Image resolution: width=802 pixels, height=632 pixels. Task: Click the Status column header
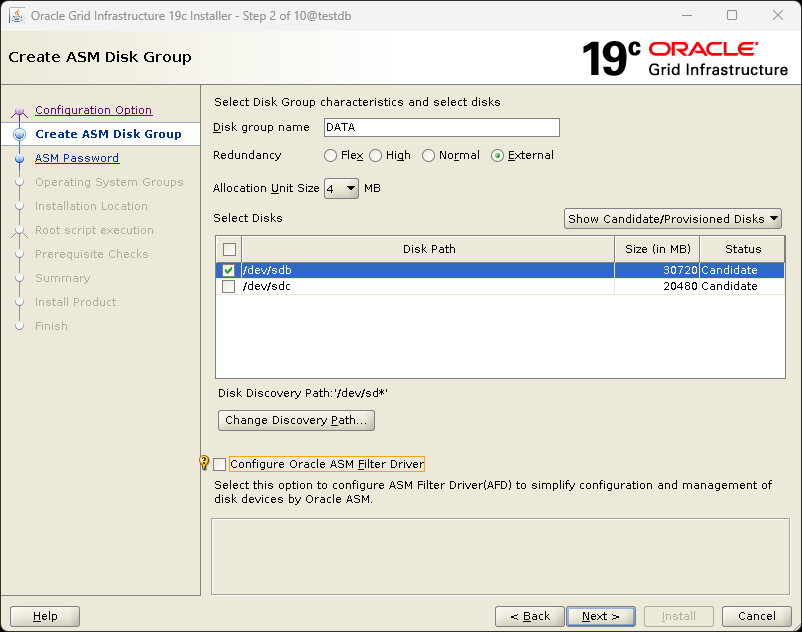click(742, 249)
